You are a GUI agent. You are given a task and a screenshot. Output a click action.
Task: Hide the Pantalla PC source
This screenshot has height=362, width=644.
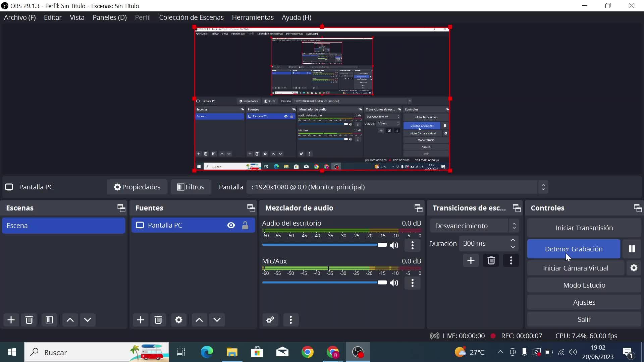231,225
